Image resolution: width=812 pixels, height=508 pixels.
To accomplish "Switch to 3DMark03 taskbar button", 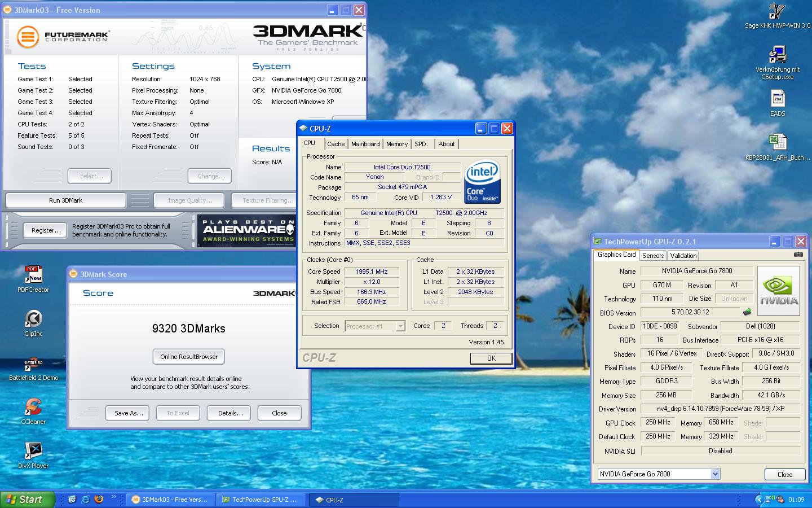I will (x=170, y=500).
